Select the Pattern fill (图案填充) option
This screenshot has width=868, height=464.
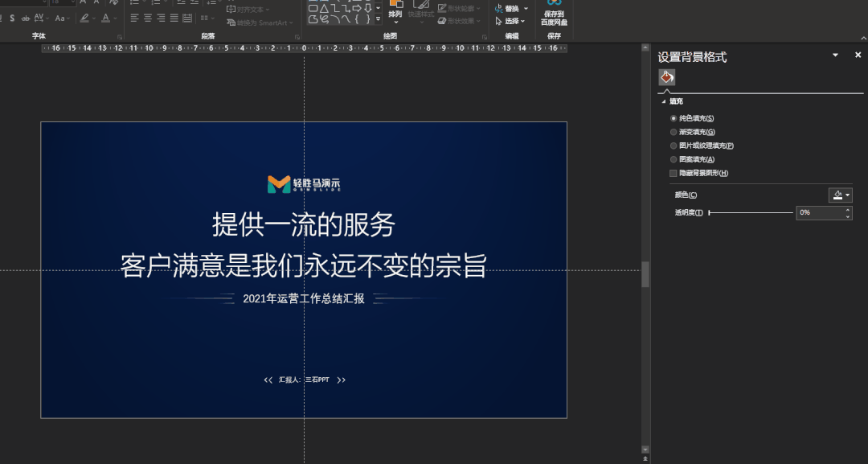tap(674, 159)
